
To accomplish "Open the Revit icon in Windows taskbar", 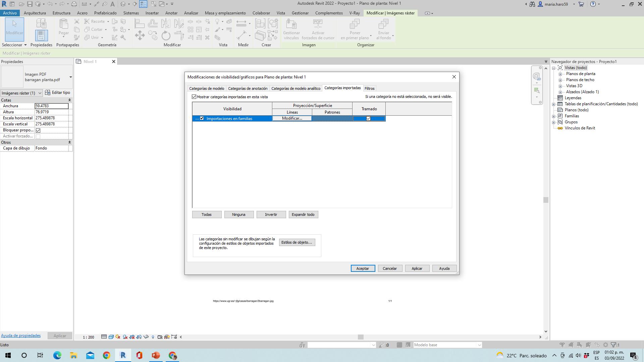I will pos(123,355).
